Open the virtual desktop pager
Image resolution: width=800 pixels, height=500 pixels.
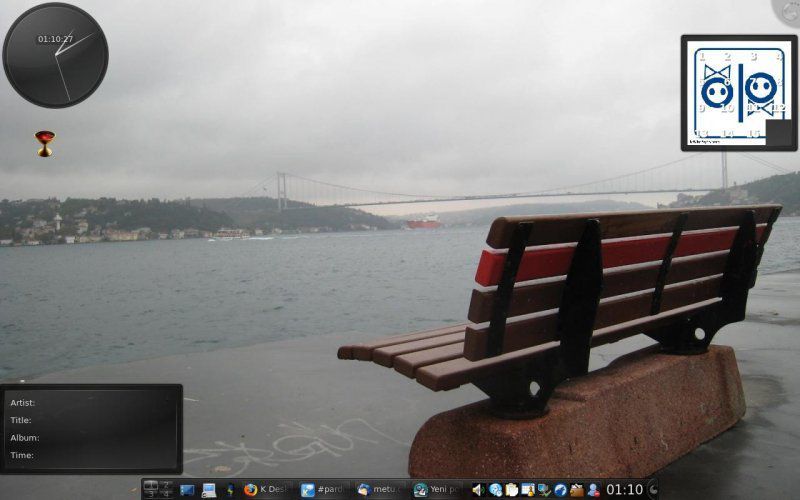pyautogui.click(x=158, y=489)
